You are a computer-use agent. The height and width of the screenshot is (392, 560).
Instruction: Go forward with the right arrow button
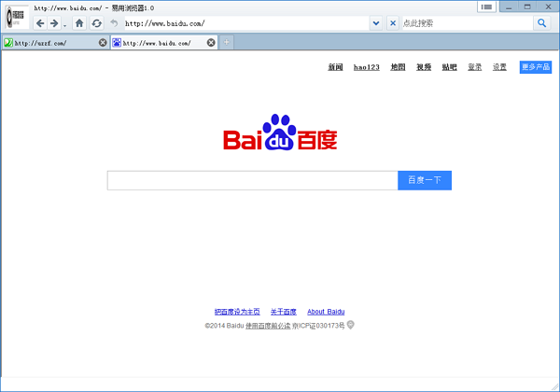(x=54, y=23)
